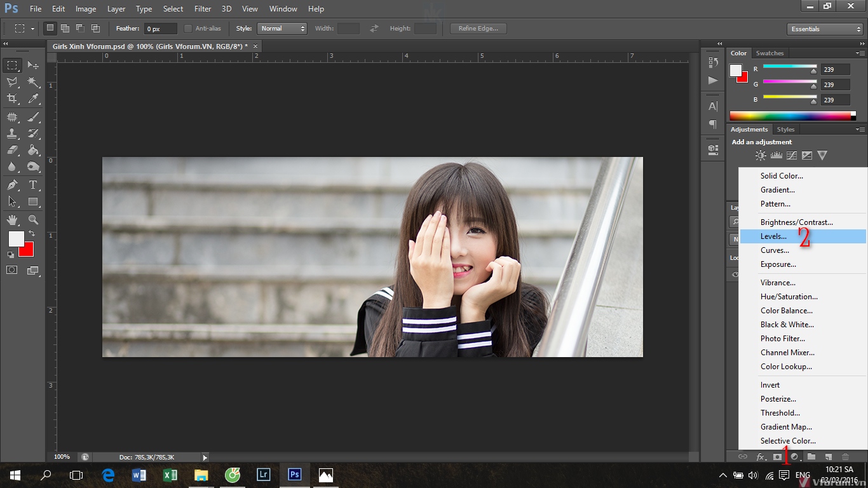Select the Rectangle shape tool
The width and height of the screenshot is (868, 488).
point(33,201)
